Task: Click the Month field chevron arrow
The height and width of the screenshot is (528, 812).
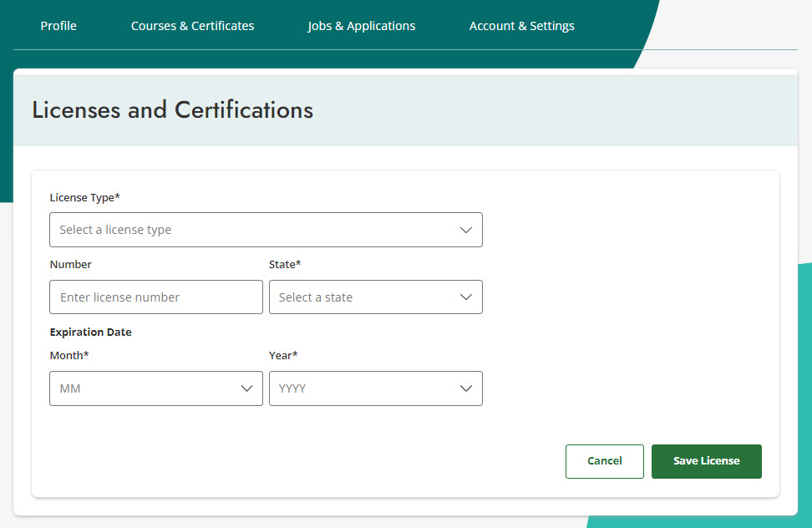Action: click(247, 388)
